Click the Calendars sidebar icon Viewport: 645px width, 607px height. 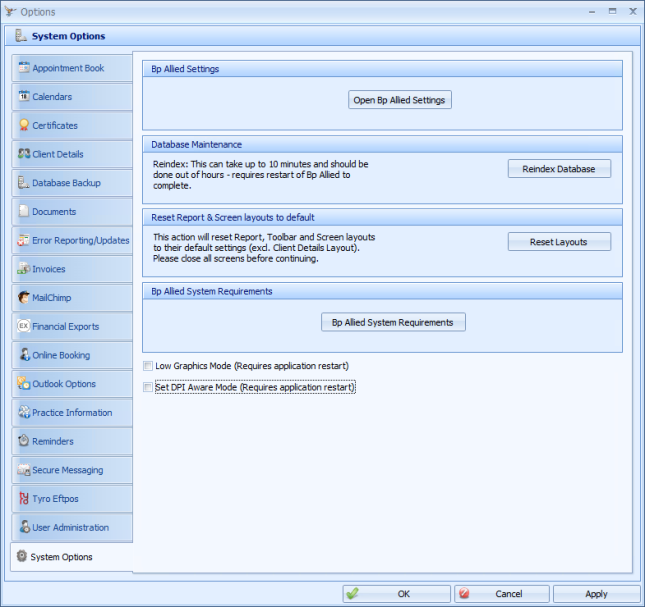[x=24, y=96]
